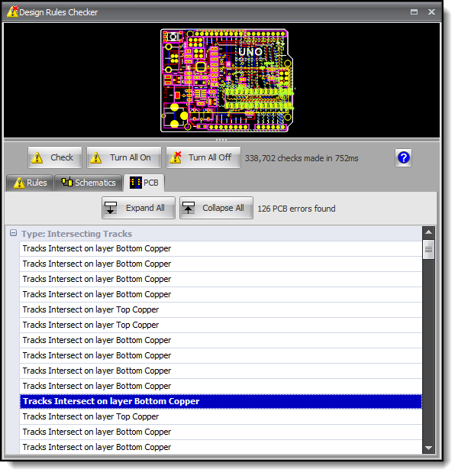Click the Design Rules Checker title icon
458x476 pixels.
(12, 11)
